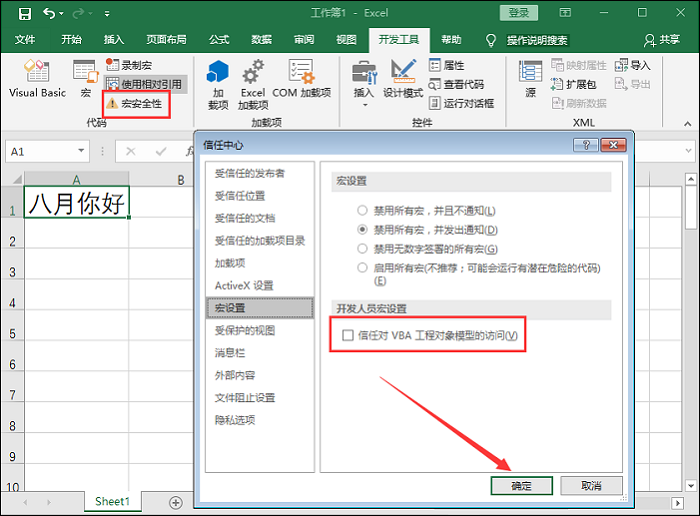
Task: Switch to the 视图 view tab
Action: click(346, 40)
